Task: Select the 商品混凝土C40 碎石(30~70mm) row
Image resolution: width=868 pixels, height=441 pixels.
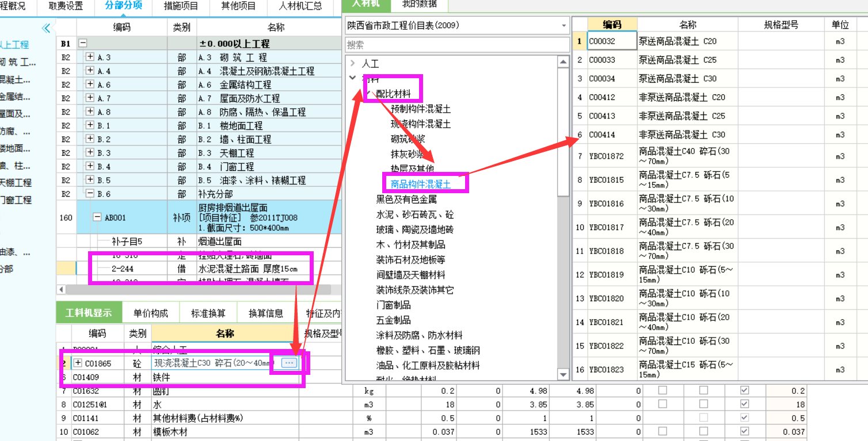Action: tap(720, 156)
